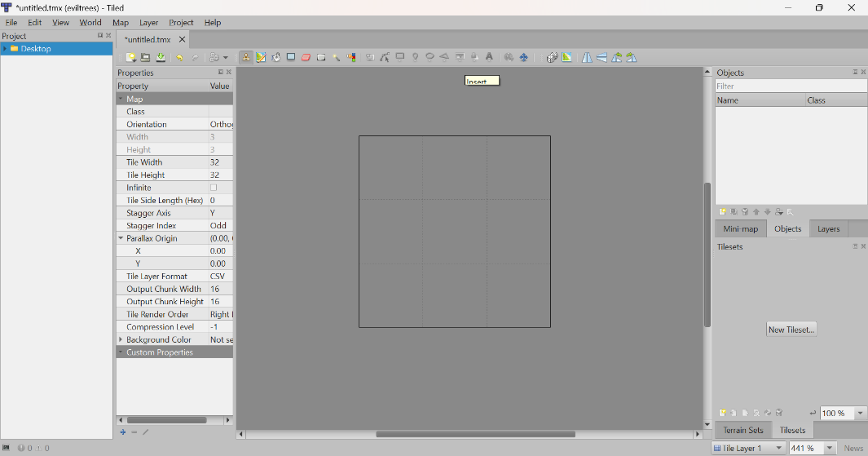Open the 441 % zoom dropdown

pyautogui.click(x=830, y=448)
